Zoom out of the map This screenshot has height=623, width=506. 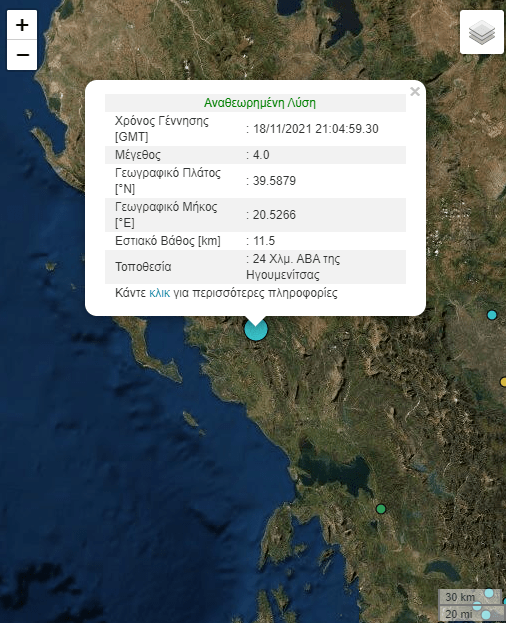[x=22, y=55]
